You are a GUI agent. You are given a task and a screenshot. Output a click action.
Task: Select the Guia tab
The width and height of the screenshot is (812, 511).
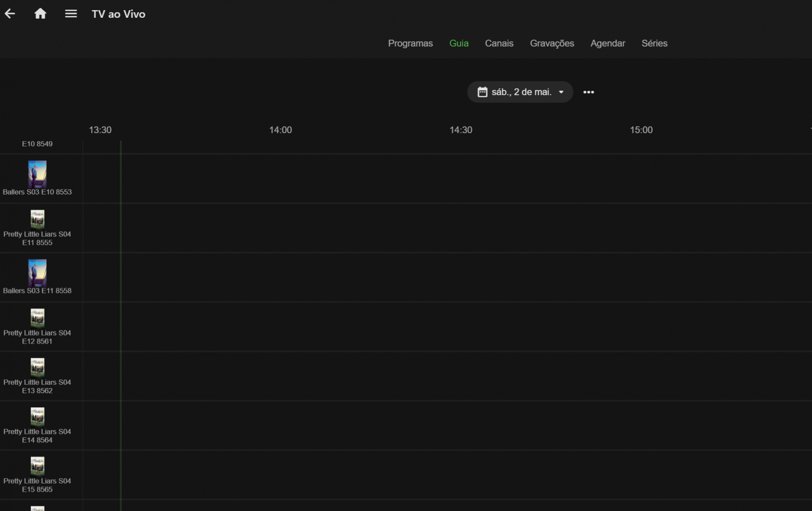pyautogui.click(x=459, y=43)
